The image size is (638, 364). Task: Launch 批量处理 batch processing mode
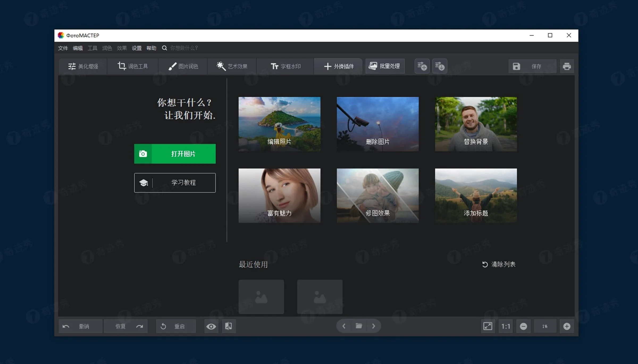[x=385, y=66]
